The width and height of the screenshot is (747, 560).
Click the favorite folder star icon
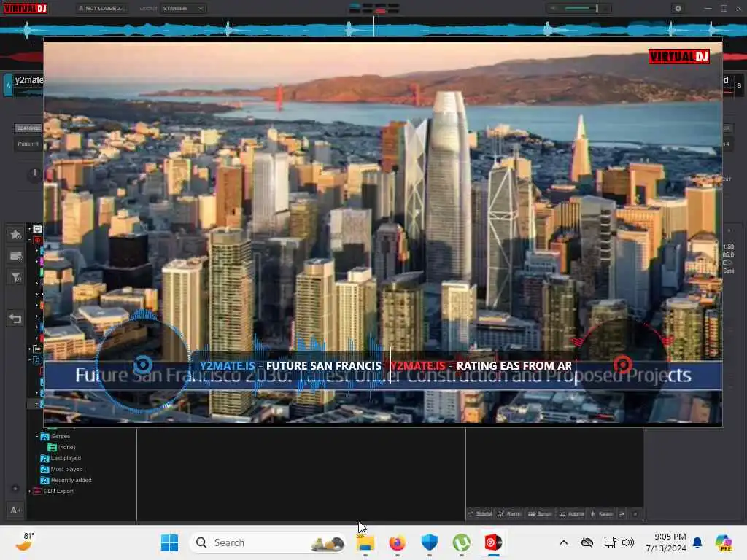click(x=15, y=234)
